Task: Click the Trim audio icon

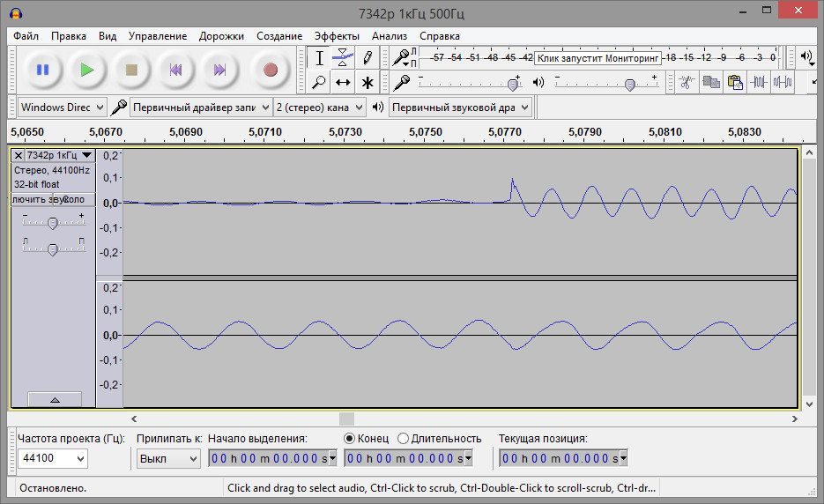Action: coord(758,83)
